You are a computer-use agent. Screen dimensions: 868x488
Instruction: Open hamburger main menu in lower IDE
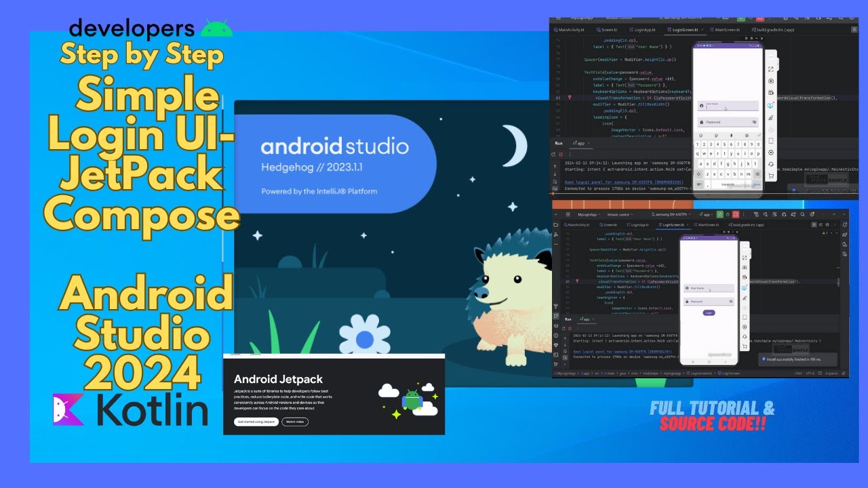click(x=568, y=214)
